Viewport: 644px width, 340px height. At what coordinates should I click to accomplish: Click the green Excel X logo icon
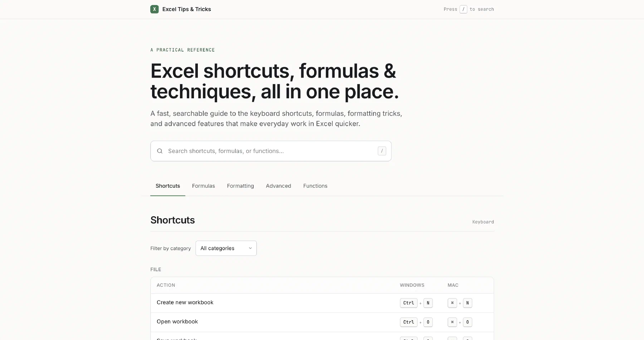click(155, 9)
